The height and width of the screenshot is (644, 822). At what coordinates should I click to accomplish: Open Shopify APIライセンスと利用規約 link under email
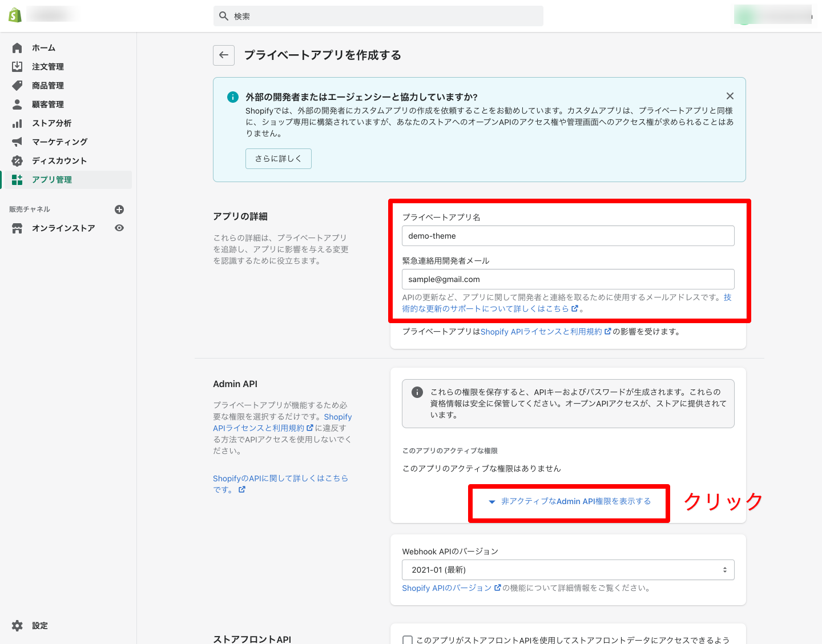click(x=541, y=332)
